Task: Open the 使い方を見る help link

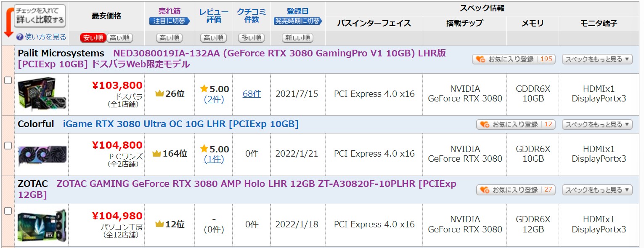Action: point(45,37)
